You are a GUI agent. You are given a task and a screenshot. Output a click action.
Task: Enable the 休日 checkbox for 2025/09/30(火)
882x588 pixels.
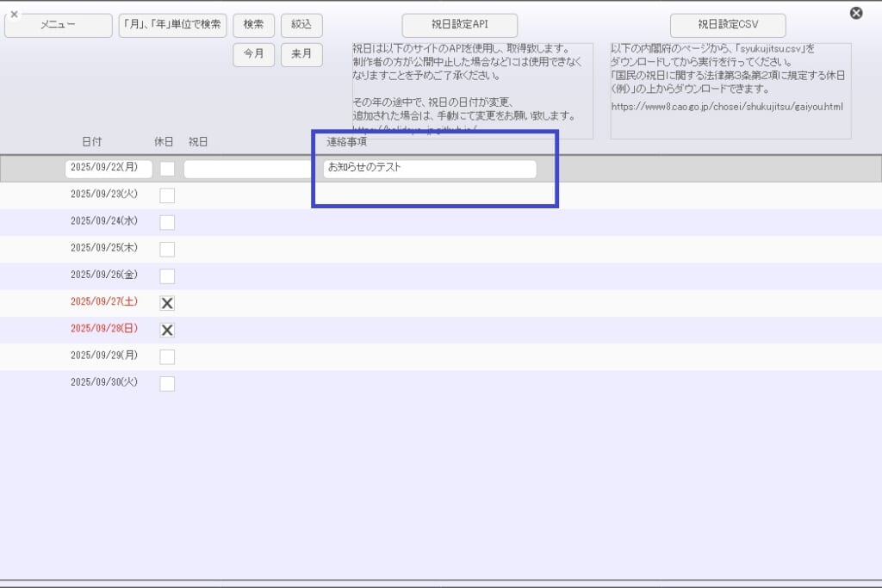[x=167, y=383]
